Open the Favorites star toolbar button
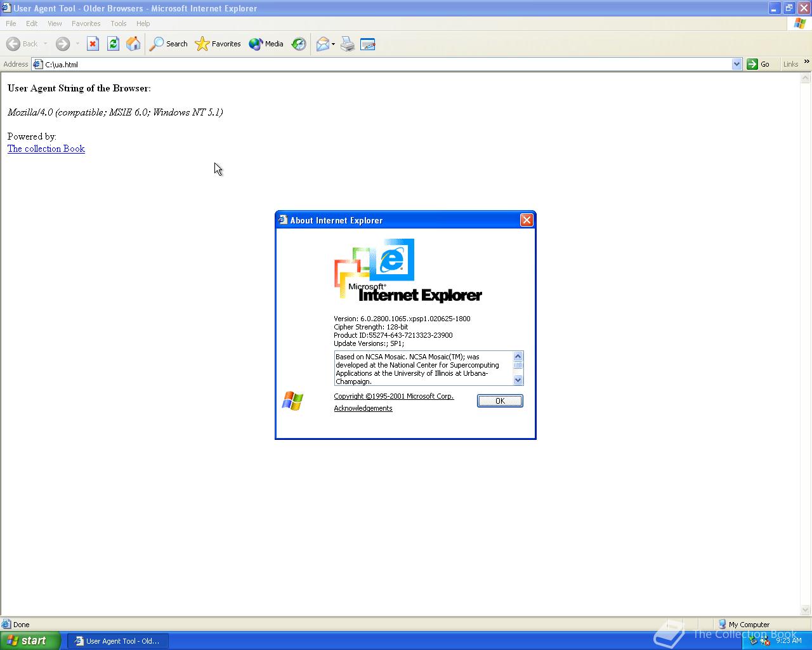Image resolution: width=812 pixels, height=650 pixels. (218, 44)
